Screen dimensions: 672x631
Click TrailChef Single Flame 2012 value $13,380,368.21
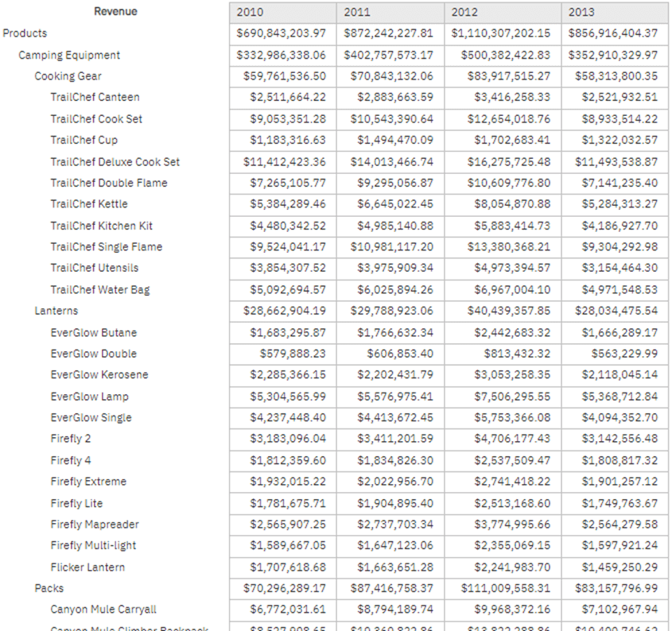[x=509, y=246]
